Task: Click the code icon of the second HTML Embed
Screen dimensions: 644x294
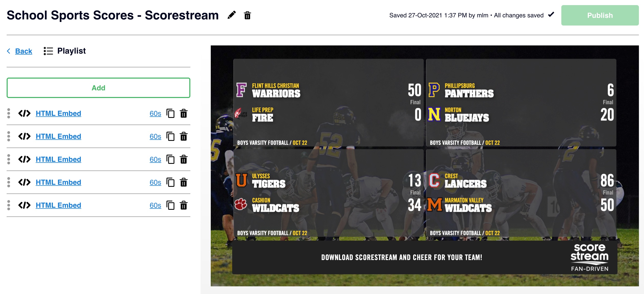Action: pos(24,136)
